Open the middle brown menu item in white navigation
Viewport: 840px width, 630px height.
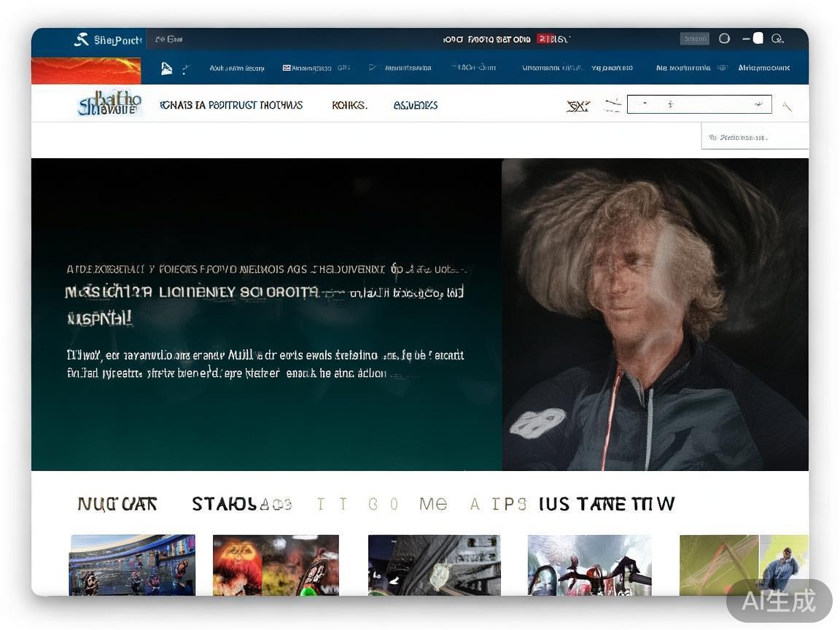coord(349,105)
